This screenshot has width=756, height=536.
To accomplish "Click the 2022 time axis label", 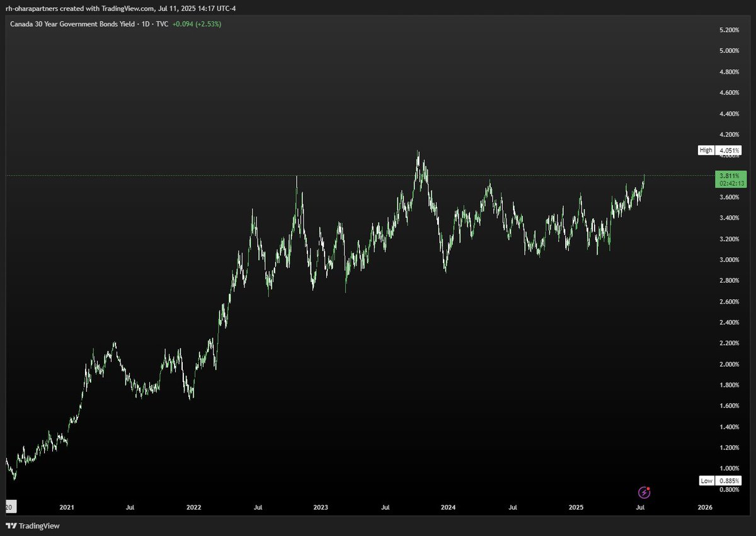I will 193,507.
